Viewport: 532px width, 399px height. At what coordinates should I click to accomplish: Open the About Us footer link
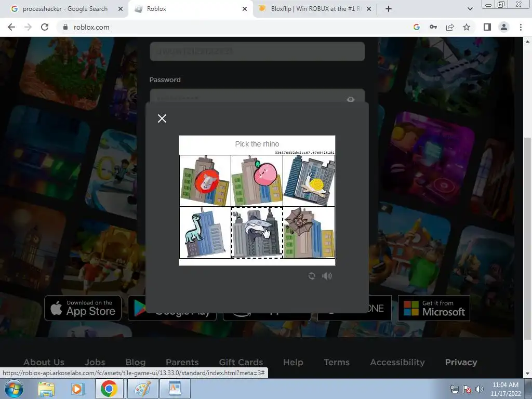pos(44,362)
